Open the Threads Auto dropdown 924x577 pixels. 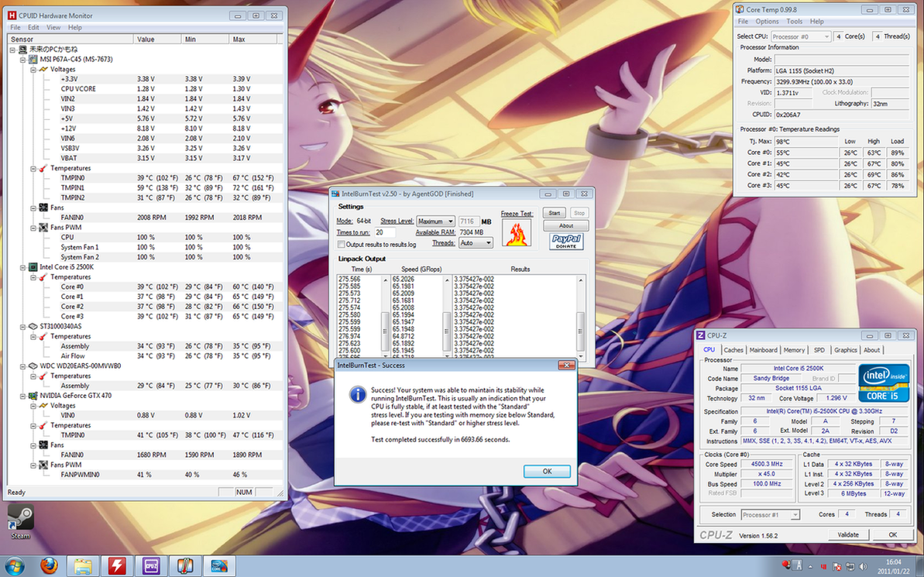coord(476,243)
